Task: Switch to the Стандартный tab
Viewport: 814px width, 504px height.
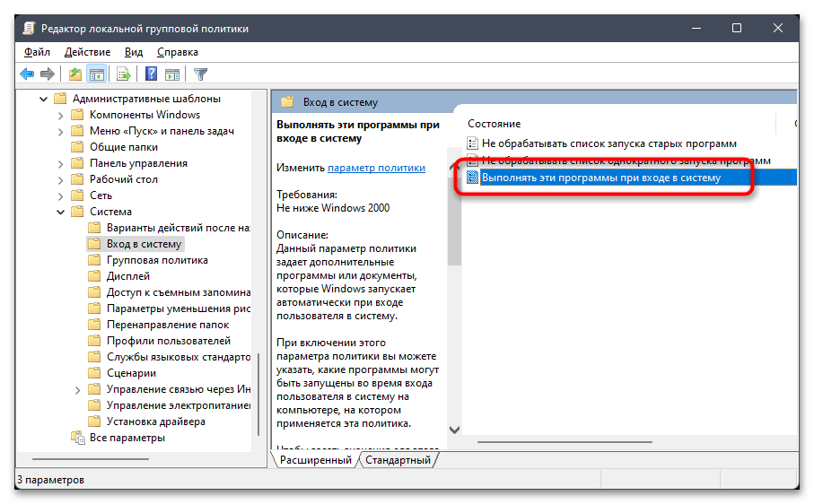Action: click(398, 460)
